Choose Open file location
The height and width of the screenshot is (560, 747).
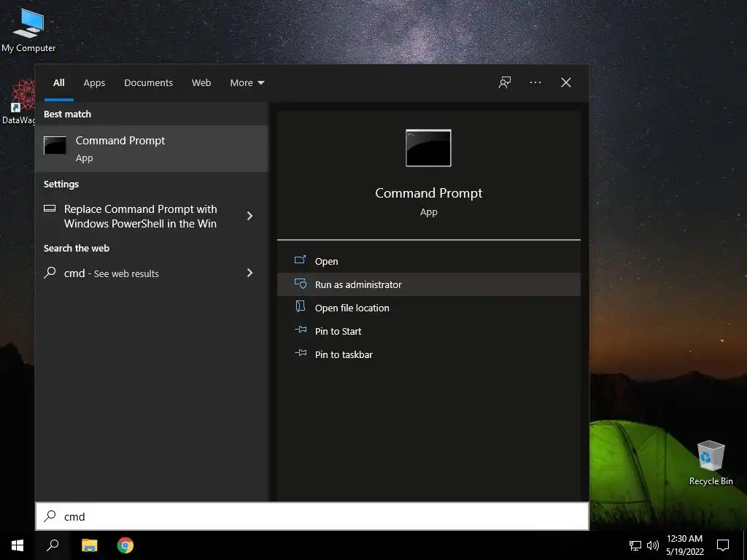[x=429, y=308]
